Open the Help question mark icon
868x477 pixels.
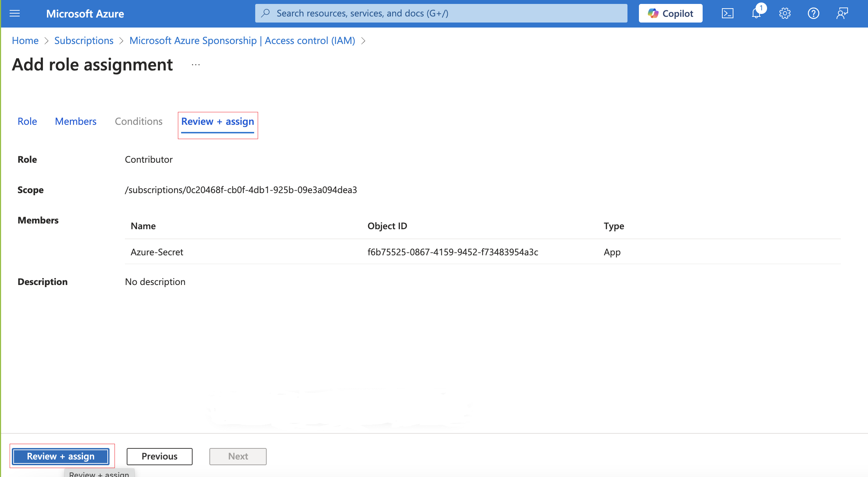pos(813,14)
